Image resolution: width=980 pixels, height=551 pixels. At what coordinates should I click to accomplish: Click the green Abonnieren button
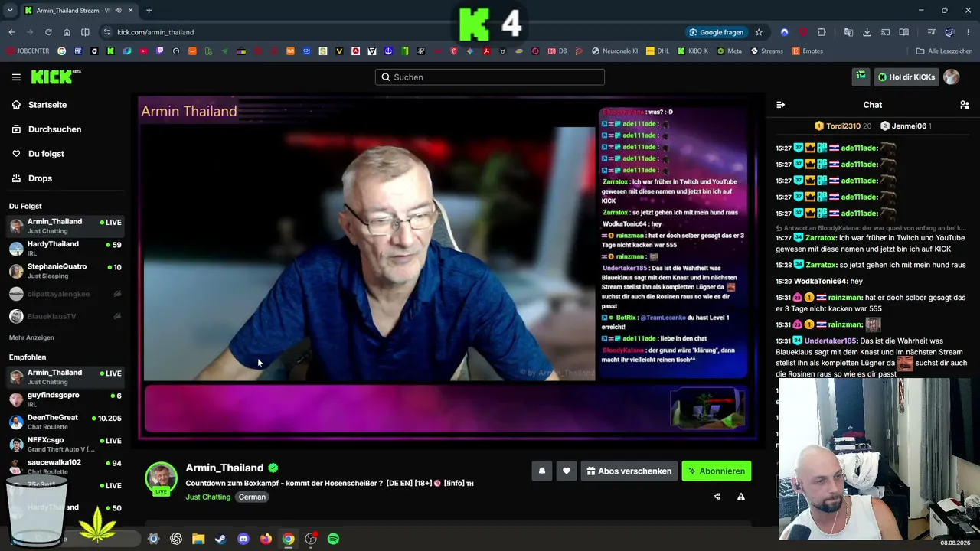point(717,471)
